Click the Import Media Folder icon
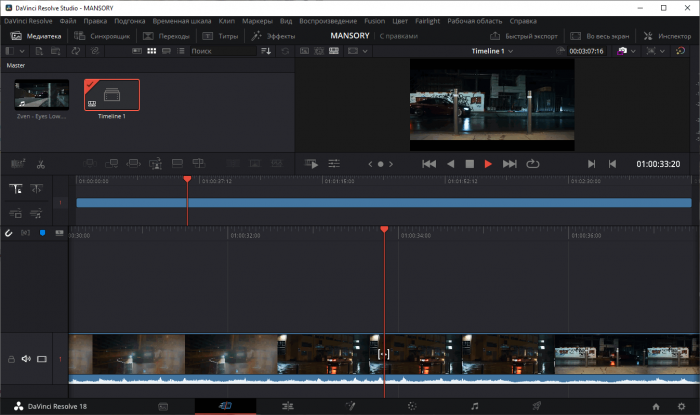Screen dimensions: 700x415 (x=56, y=51)
